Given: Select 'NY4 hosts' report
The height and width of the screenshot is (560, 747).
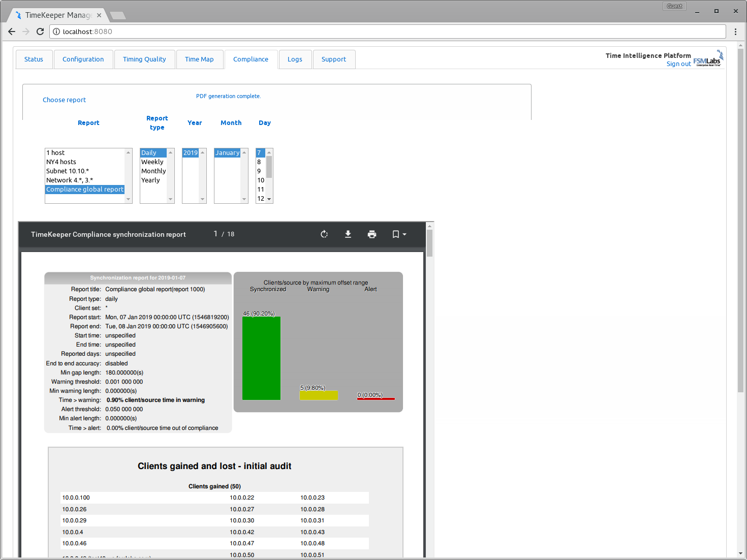Looking at the screenshot, I should coord(85,162).
